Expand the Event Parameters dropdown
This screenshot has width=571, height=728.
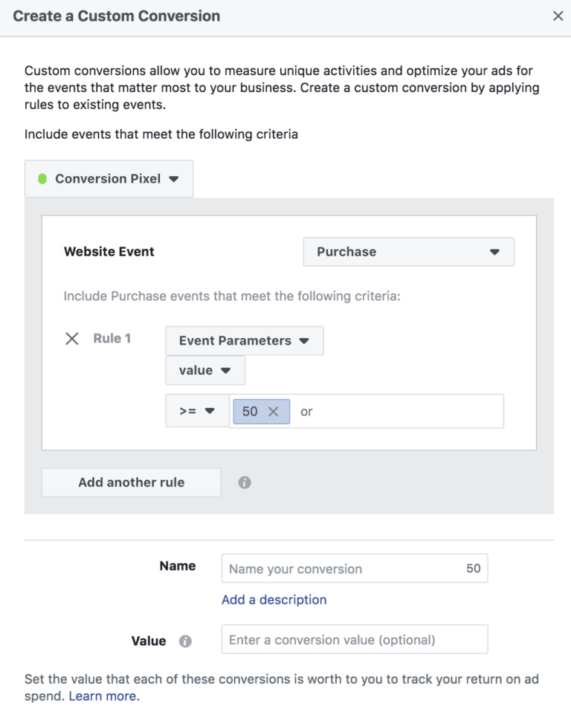coord(245,341)
